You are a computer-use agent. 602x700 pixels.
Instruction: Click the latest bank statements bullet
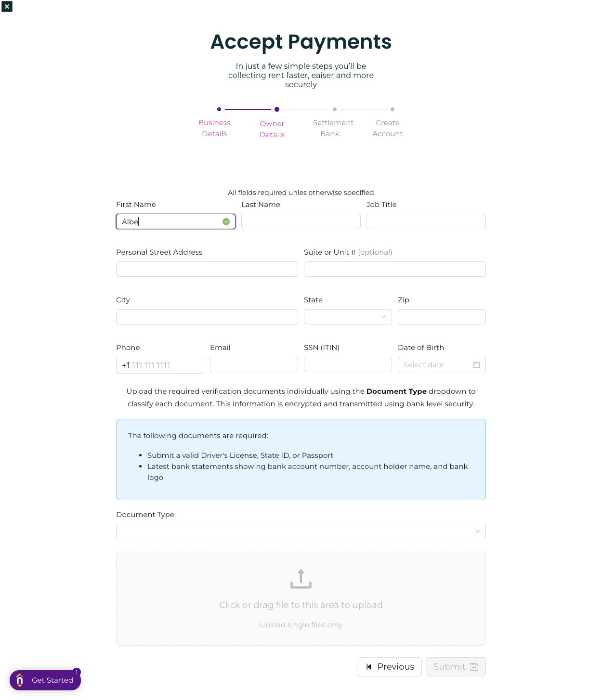[307, 472]
